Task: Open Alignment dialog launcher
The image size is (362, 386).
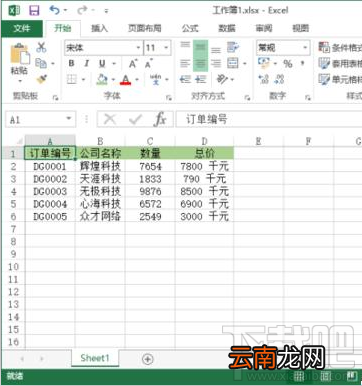Action: [x=247, y=98]
